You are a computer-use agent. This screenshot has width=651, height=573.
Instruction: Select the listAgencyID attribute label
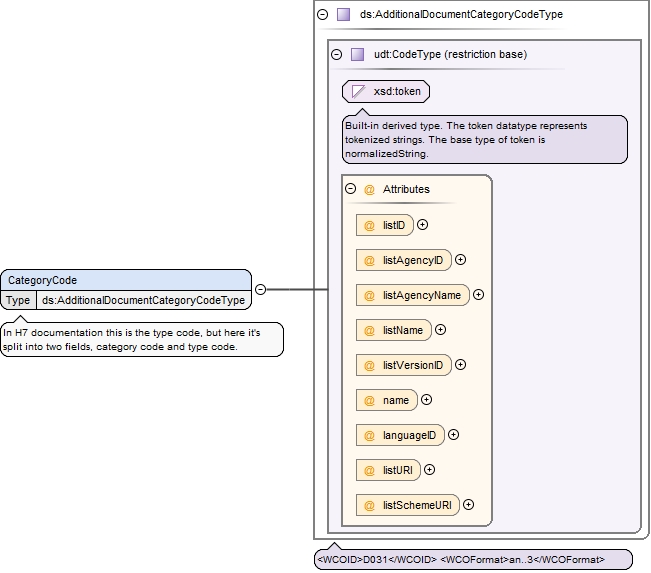click(413, 260)
